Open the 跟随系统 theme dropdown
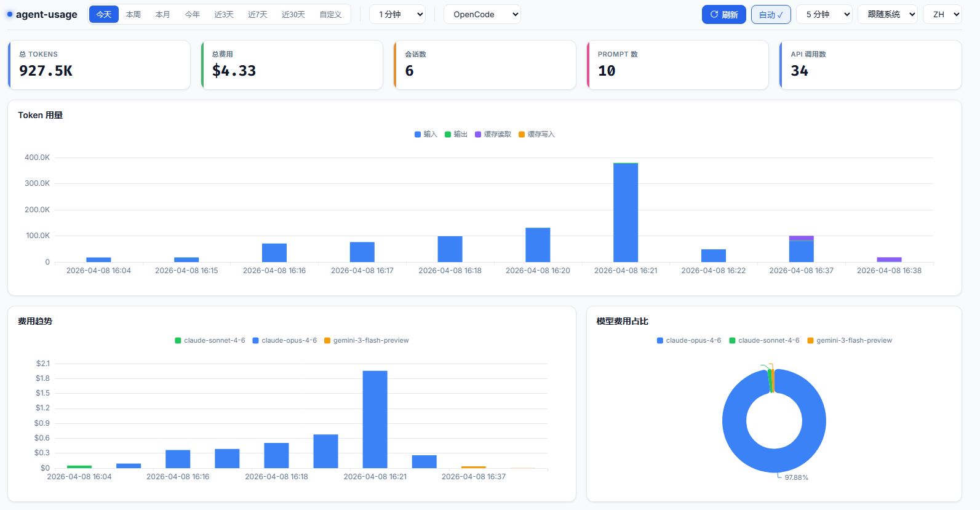The height and width of the screenshot is (510, 980). pyautogui.click(x=888, y=14)
